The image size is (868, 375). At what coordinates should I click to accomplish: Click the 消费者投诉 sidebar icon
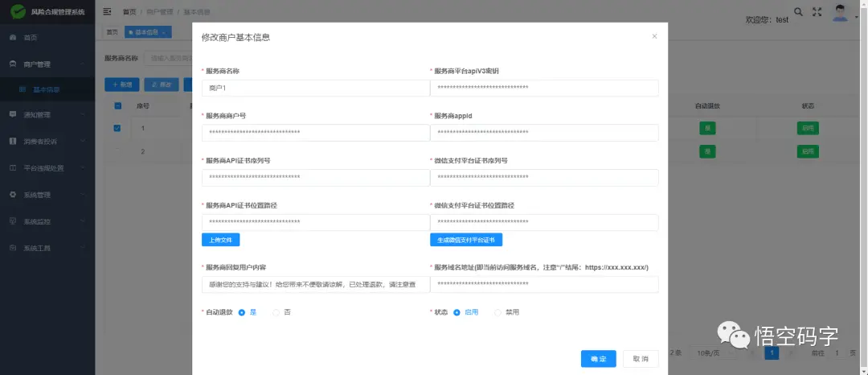point(13,142)
